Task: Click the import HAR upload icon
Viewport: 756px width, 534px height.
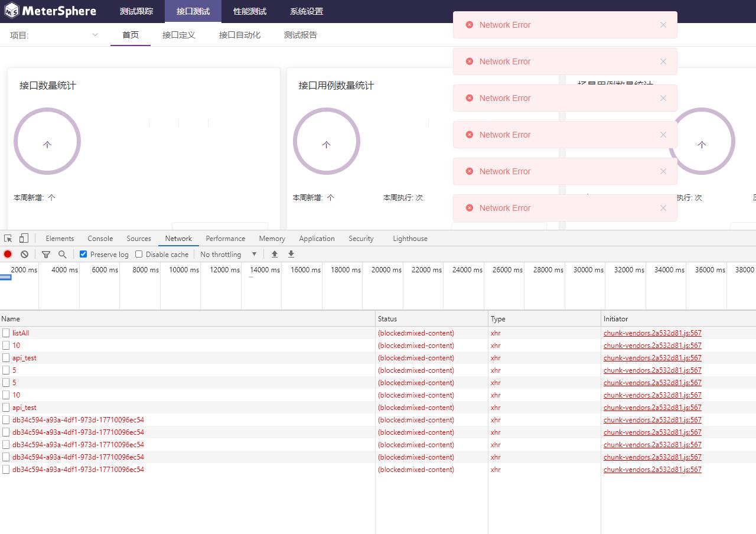Action: coord(275,255)
